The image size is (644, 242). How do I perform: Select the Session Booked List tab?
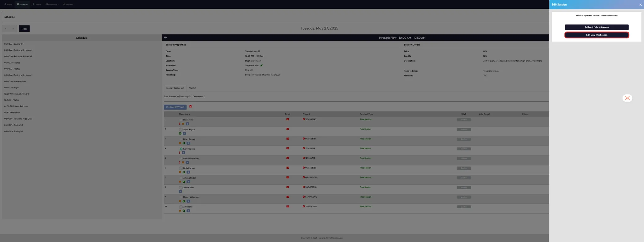[x=175, y=88]
